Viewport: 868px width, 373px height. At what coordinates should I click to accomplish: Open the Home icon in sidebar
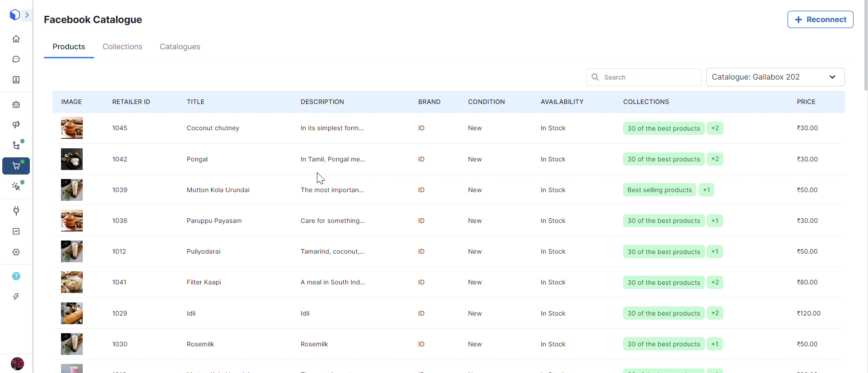click(16, 39)
